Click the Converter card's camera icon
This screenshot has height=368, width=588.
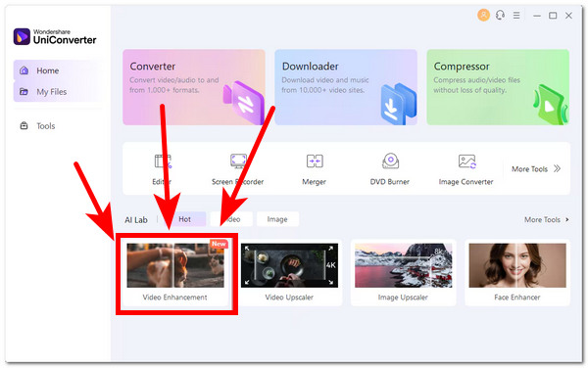tap(244, 102)
